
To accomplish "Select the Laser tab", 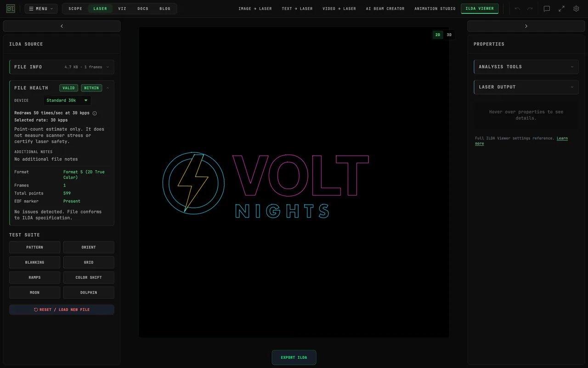I will click(100, 9).
